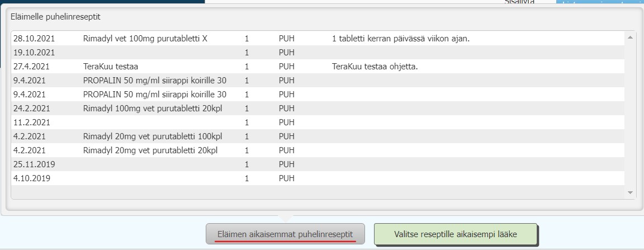Open Eläimen aikaisemmat puhelinreseptit button
This screenshot has width=644, height=250.
click(285, 234)
